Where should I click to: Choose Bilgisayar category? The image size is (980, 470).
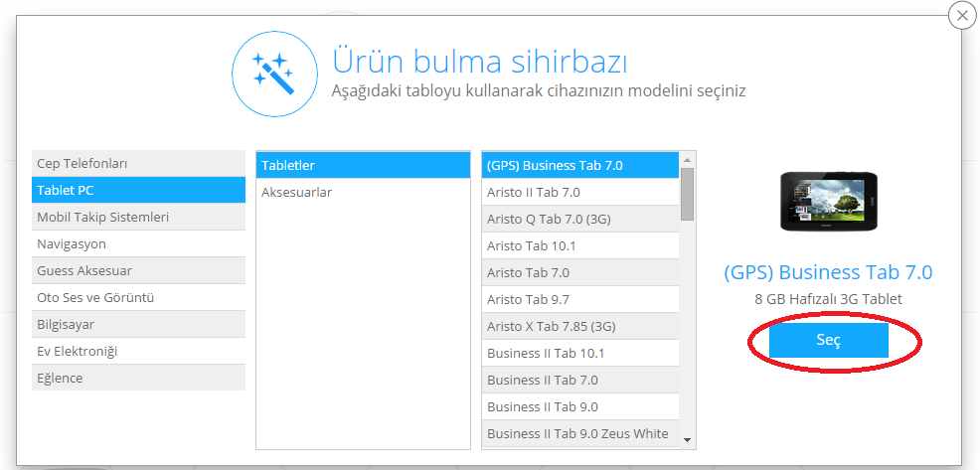click(x=139, y=324)
